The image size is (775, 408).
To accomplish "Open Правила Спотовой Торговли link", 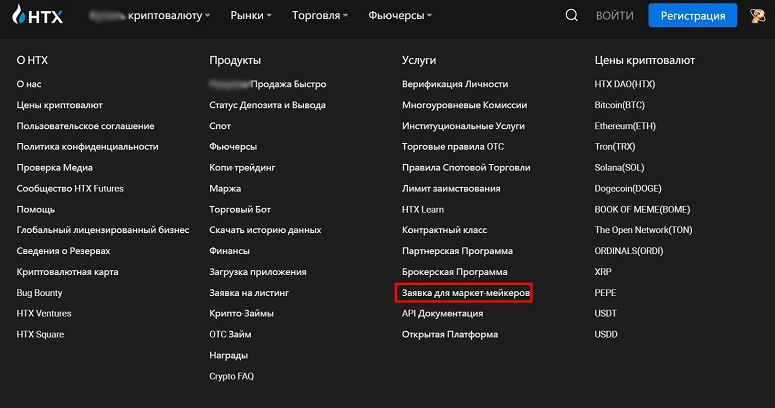I will 466,168.
